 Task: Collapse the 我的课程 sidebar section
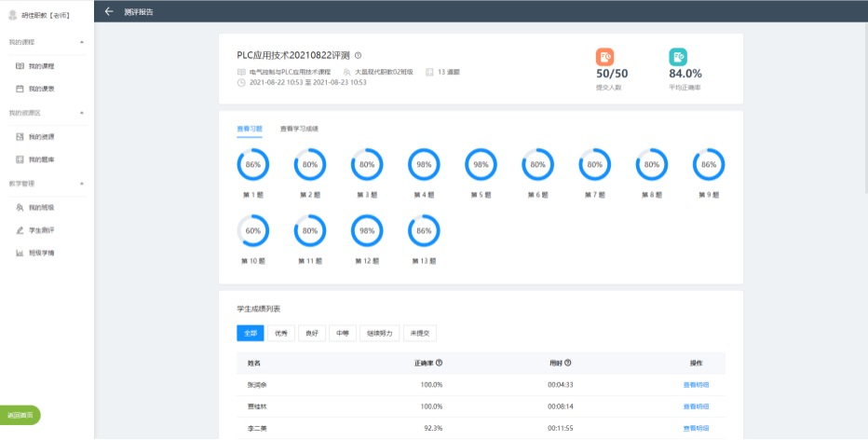(82, 42)
